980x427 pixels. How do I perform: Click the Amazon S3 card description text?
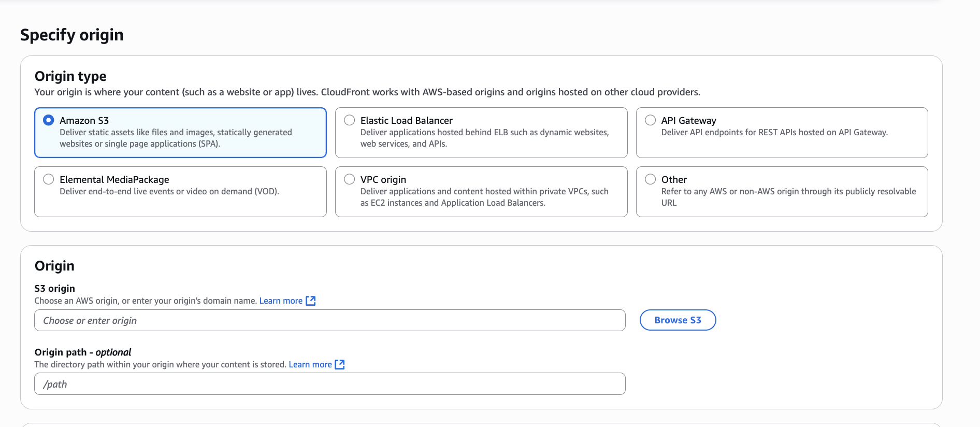coord(176,138)
